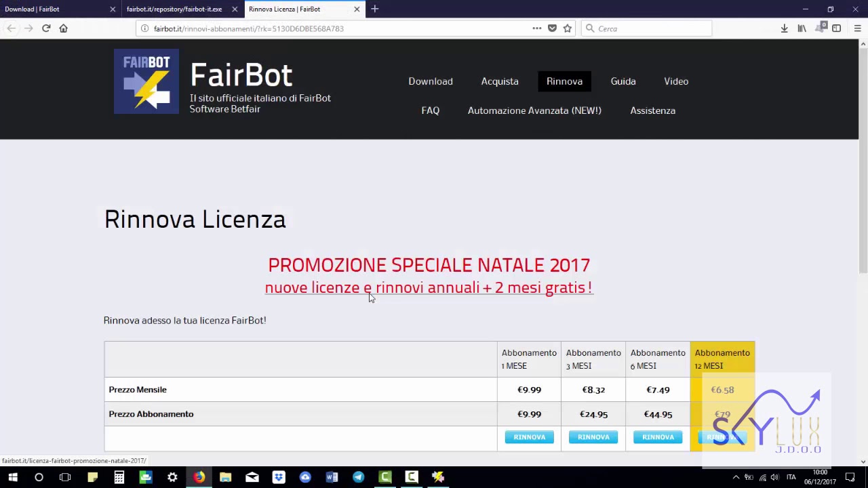Click the back navigation arrow
868x488 pixels.
11,28
